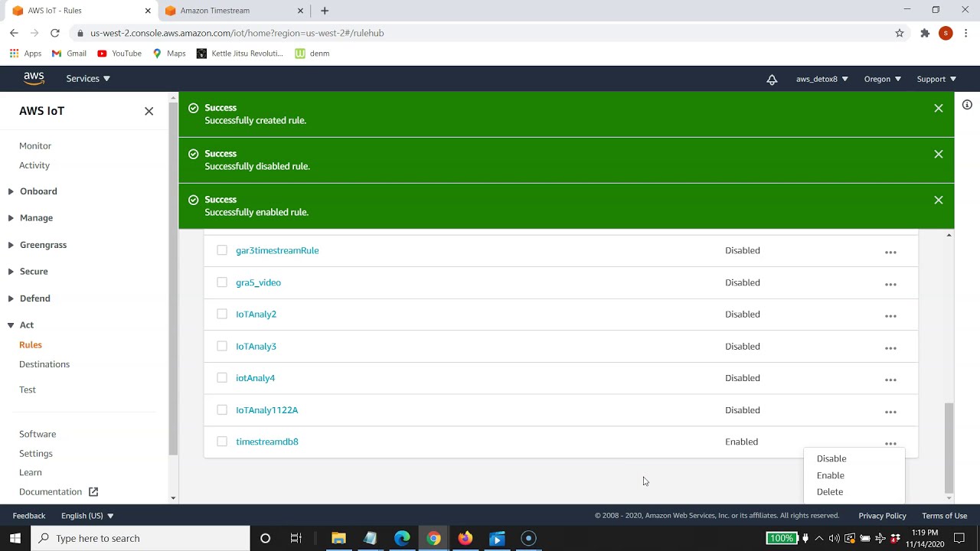Viewport: 980px width, 551px height.
Task: Open actions menu for IoTAnaly2
Action: [x=890, y=315]
